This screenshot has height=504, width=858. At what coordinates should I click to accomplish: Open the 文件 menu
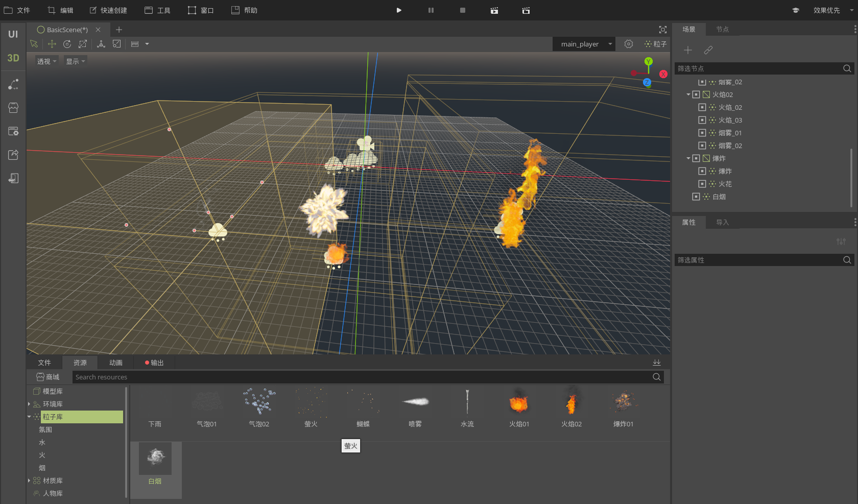(x=17, y=10)
